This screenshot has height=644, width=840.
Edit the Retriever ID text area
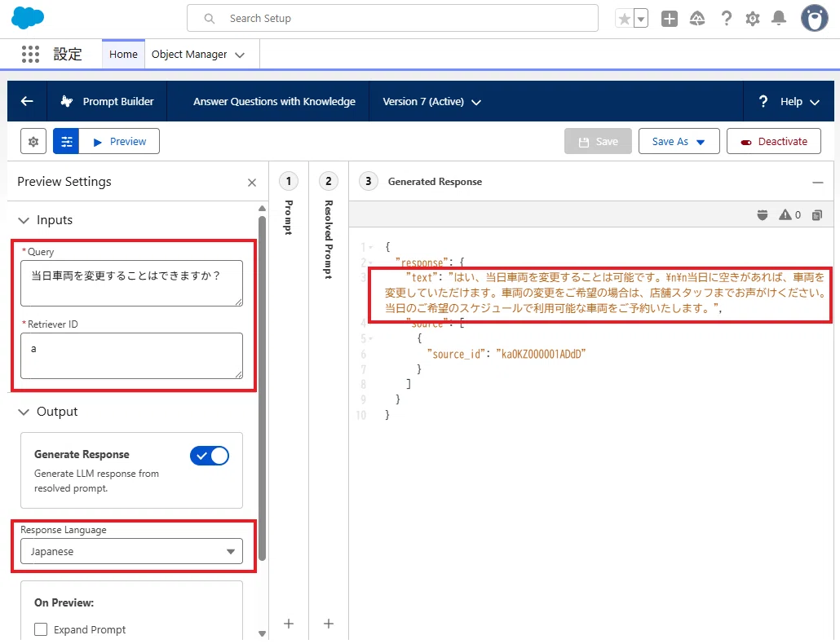pos(132,355)
